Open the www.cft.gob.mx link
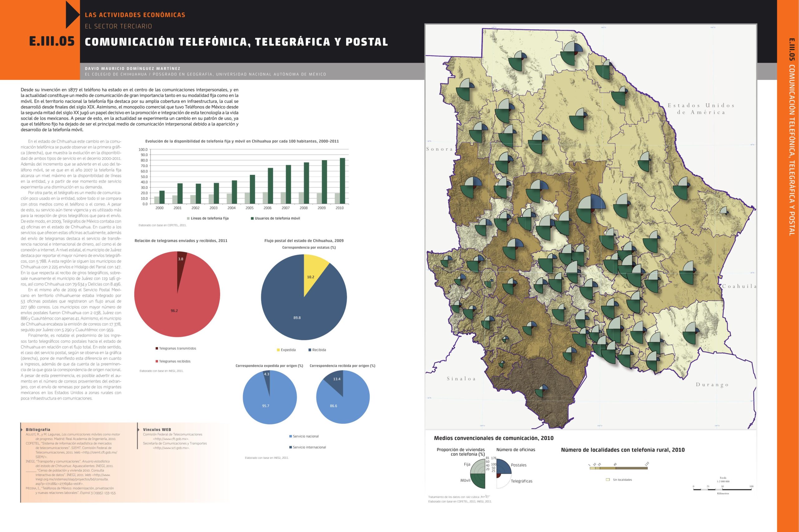799x532 pixels. click(x=171, y=439)
